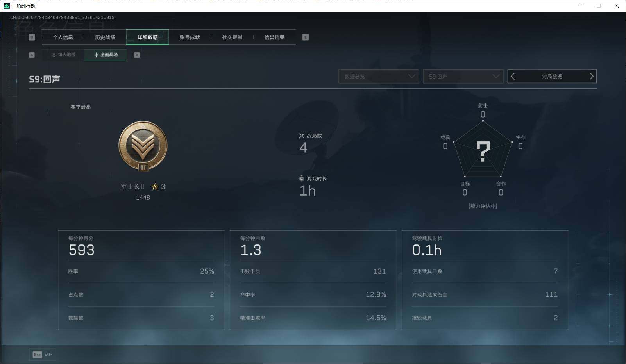Image resolution: width=626 pixels, height=364 pixels.
Task: Click the 军士长 II rank badge
Action: click(x=143, y=146)
